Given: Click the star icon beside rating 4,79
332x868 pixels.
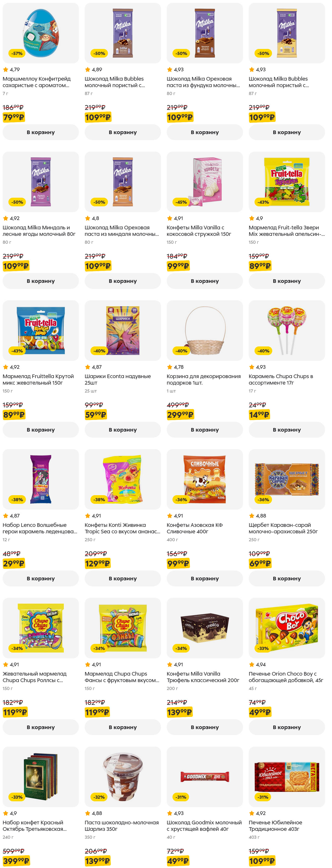Looking at the screenshot, I should coord(5,70).
